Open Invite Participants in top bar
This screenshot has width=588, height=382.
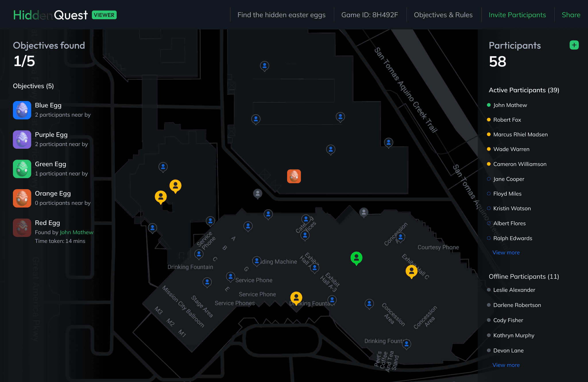click(517, 15)
